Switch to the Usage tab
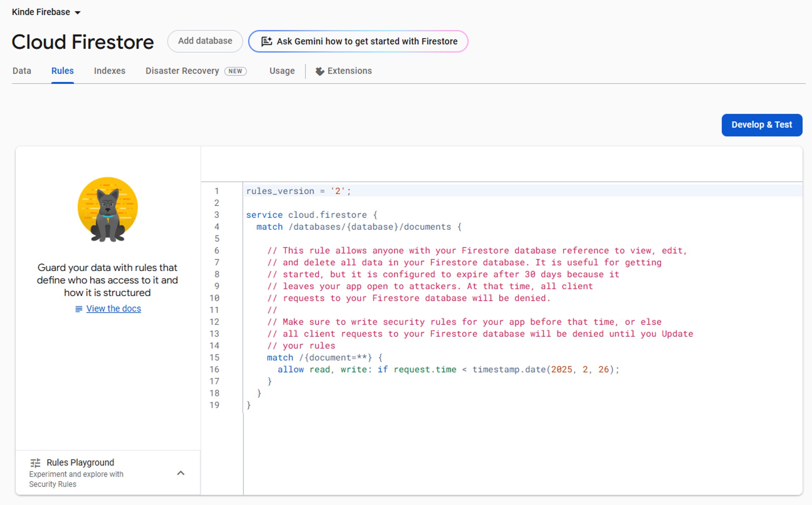 point(282,70)
